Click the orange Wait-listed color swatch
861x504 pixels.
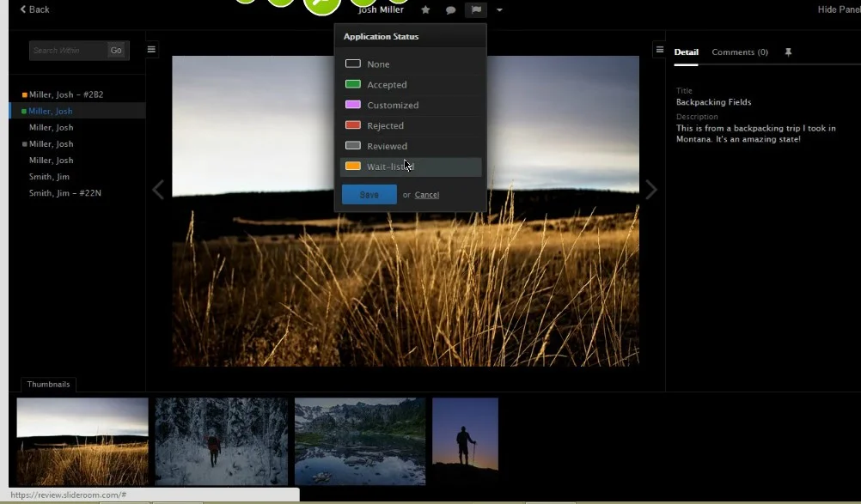[353, 167]
